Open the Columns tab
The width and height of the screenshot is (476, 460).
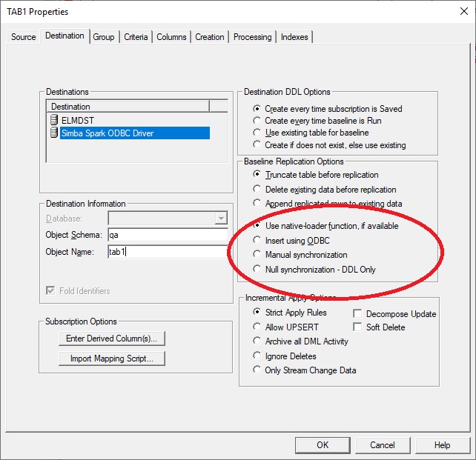(171, 37)
